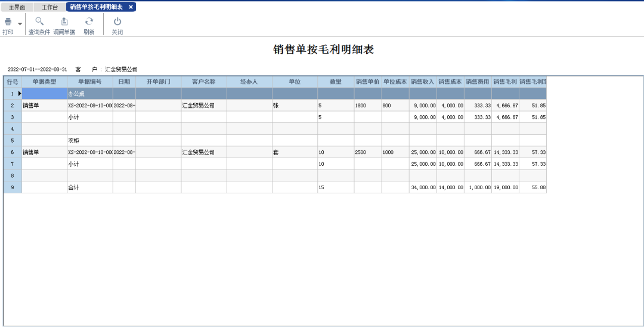Click the 单据编号 column header
This screenshot has height=327, width=644.
tap(89, 82)
